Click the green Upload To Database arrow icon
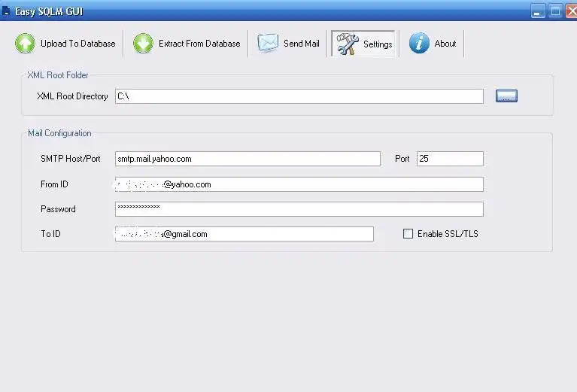Screen dimensions: 577x392 click(x=25, y=43)
